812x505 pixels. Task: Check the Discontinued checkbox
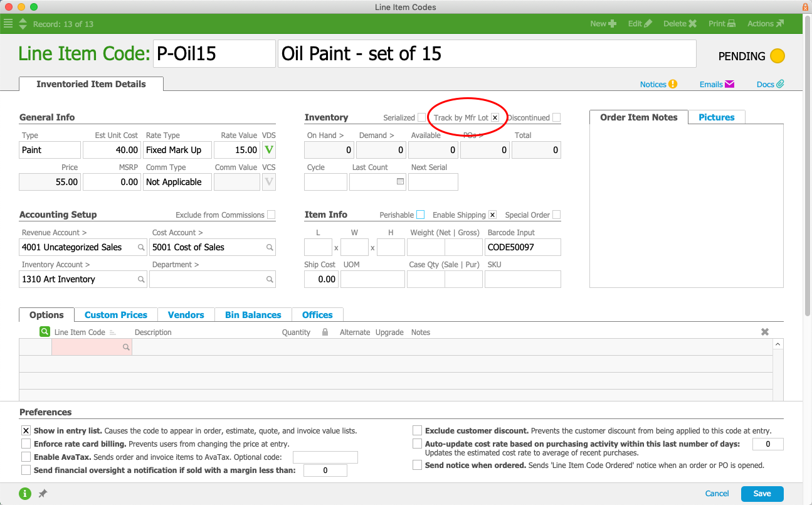coord(557,117)
